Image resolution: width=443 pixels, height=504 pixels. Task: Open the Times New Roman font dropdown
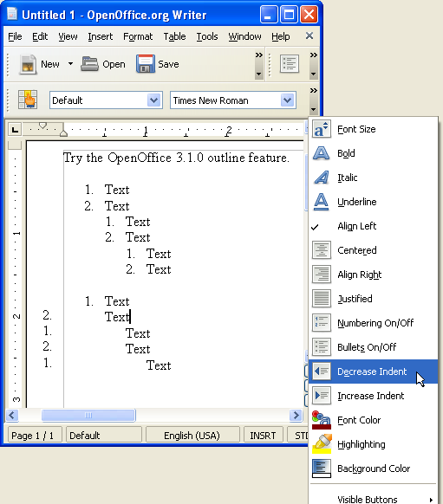(x=287, y=100)
